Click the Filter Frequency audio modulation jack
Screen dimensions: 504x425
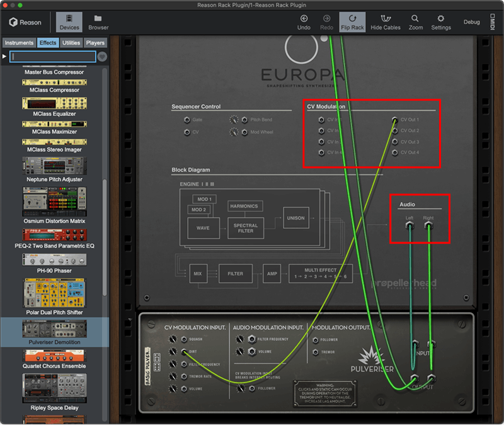pyautogui.click(x=251, y=339)
